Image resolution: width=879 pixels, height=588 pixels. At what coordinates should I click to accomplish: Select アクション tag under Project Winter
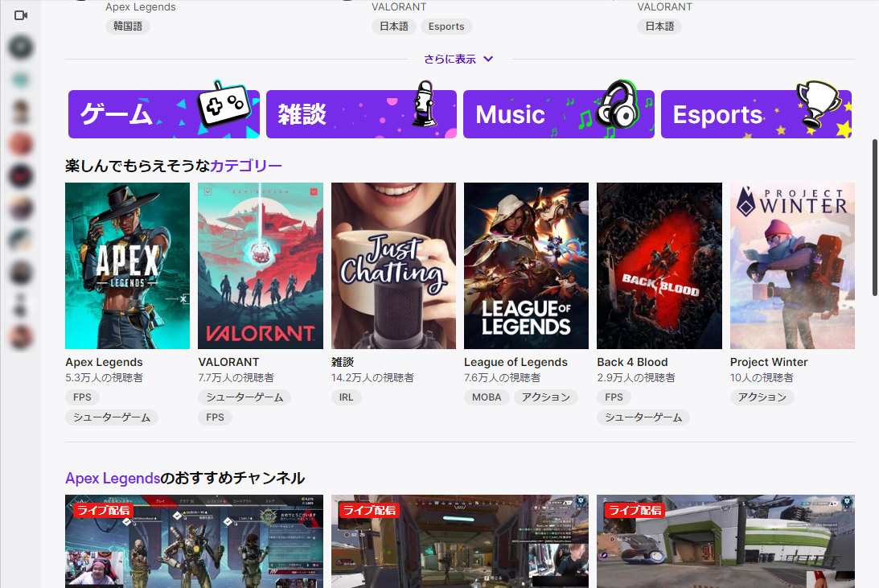[x=762, y=397]
